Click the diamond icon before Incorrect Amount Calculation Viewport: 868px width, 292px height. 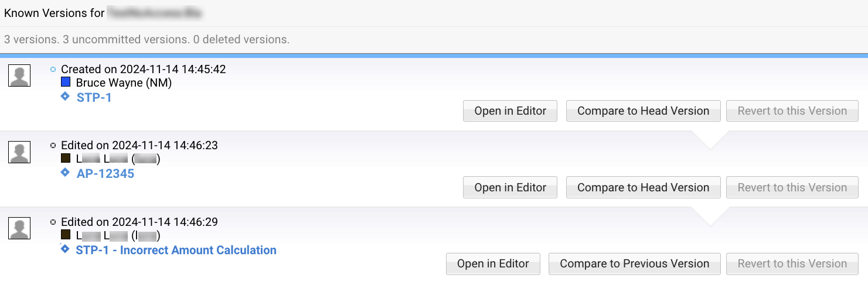(x=65, y=249)
